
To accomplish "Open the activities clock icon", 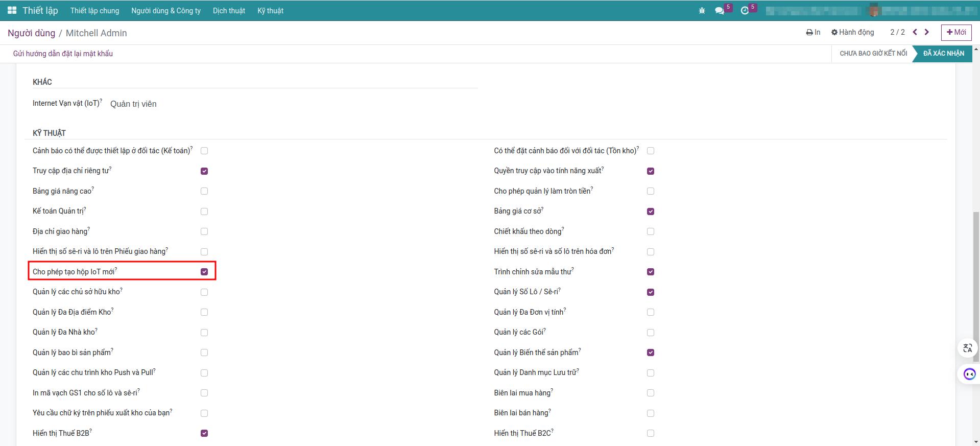I will point(745,11).
